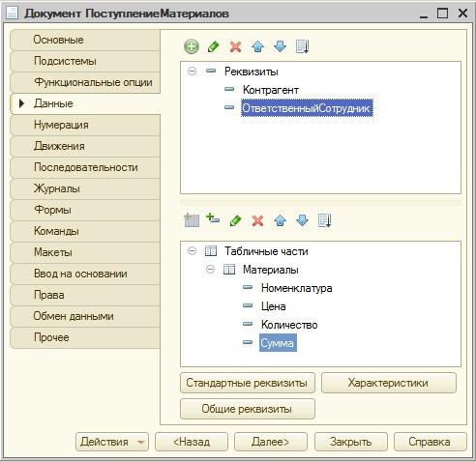Click move down arrow above Реквизиты list
This screenshot has width=476, height=462.
click(x=280, y=46)
